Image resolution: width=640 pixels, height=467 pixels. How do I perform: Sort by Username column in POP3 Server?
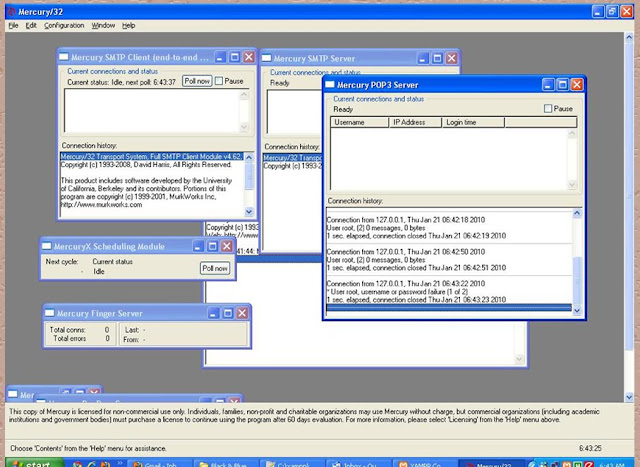point(360,122)
